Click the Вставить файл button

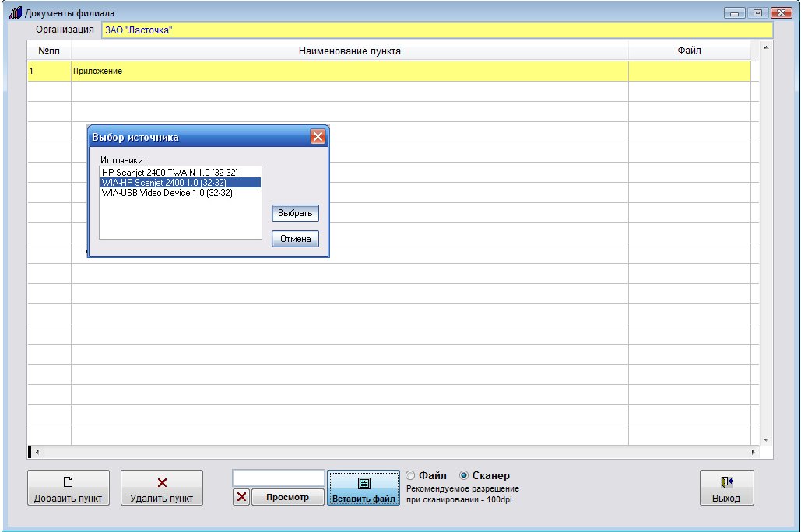(364, 488)
